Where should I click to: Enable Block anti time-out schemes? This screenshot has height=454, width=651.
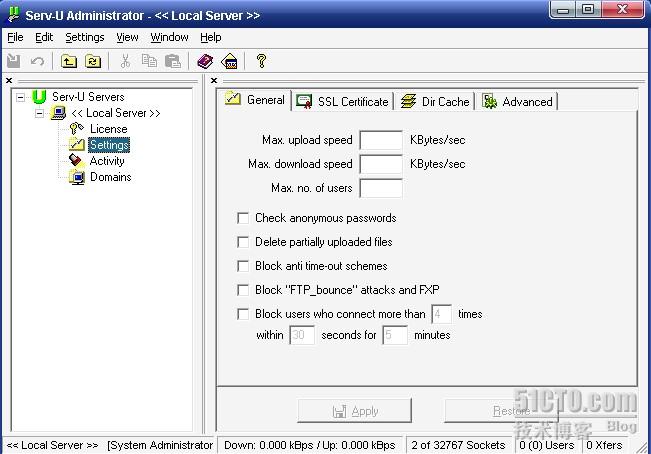(243, 266)
